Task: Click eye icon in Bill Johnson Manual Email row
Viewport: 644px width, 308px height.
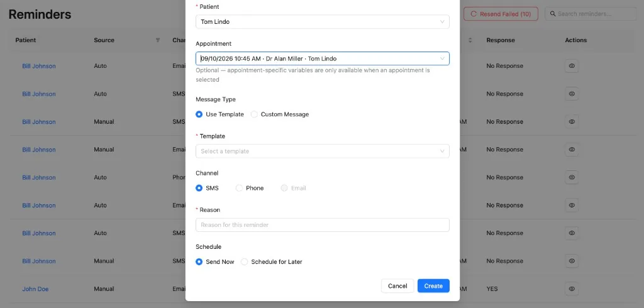Action: (x=572, y=150)
